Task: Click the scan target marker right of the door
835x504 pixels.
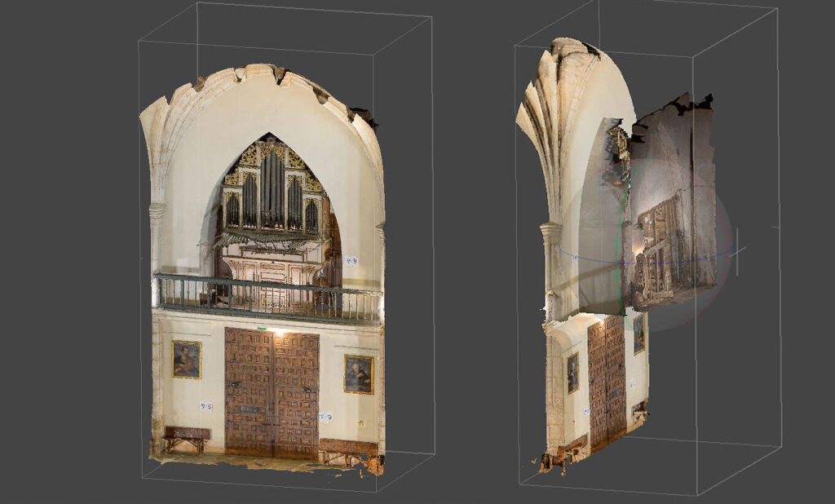Action: click(x=325, y=417)
